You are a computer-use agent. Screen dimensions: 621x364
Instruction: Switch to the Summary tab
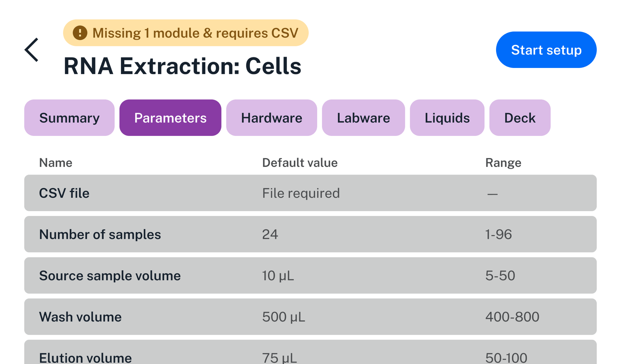(69, 118)
